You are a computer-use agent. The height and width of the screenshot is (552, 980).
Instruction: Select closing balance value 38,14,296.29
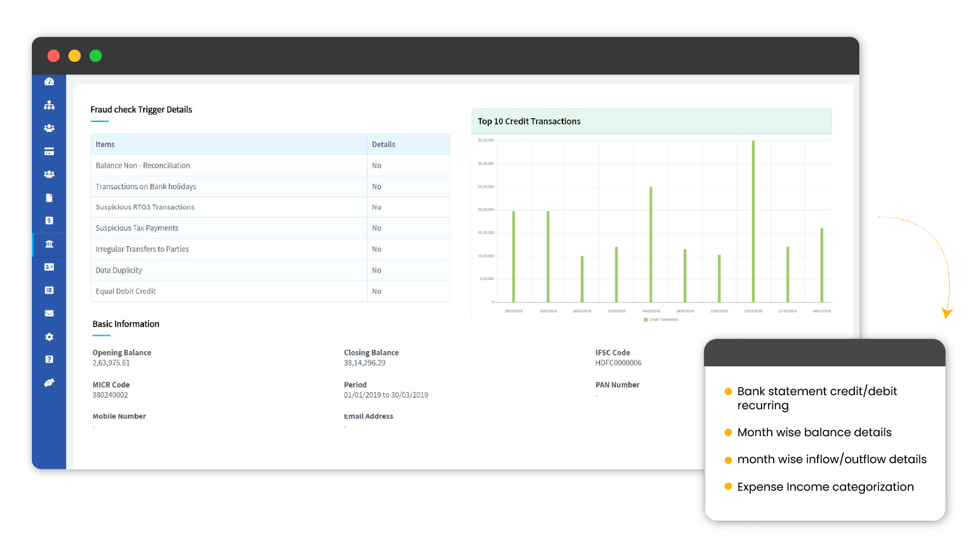click(365, 363)
